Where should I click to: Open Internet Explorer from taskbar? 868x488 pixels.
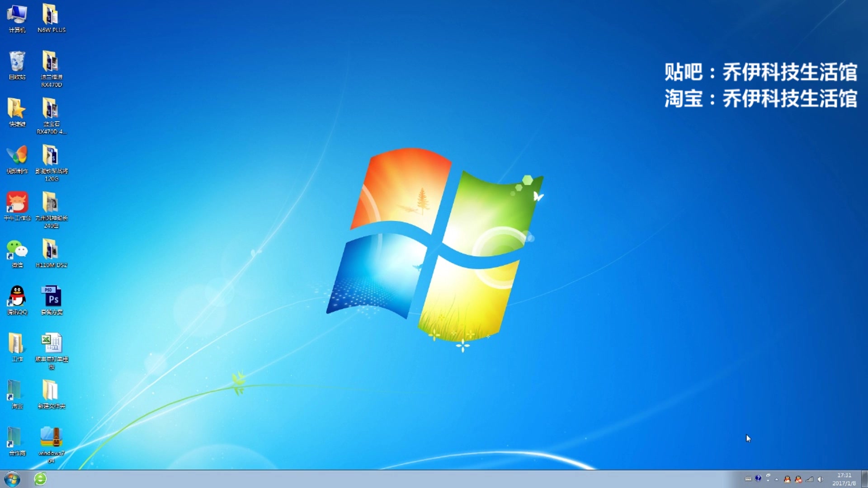coord(41,479)
